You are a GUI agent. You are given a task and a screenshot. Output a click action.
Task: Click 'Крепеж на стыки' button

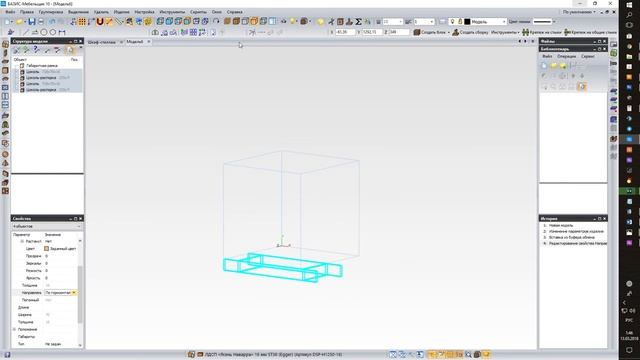pos(542,32)
